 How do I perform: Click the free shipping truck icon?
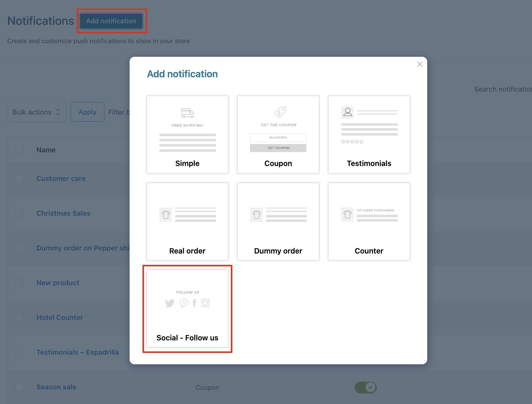(x=188, y=113)
